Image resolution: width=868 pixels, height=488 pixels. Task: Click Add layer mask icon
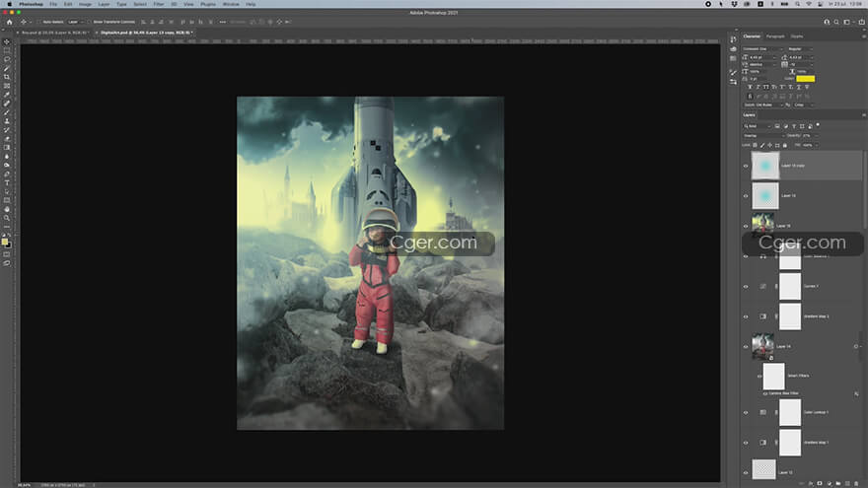pos(820,484)
